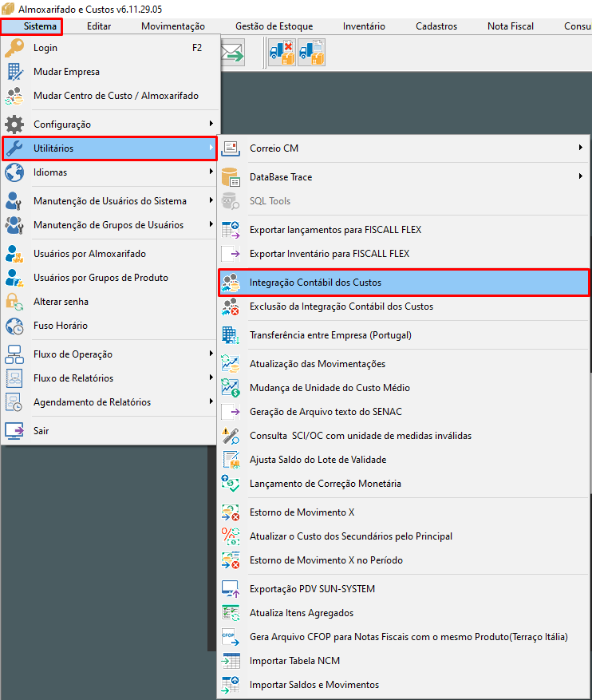The height and width of the screenshot is (700, 592).
Task: Click the Sair exit monitor icon
Action: [x=14, y=431]
